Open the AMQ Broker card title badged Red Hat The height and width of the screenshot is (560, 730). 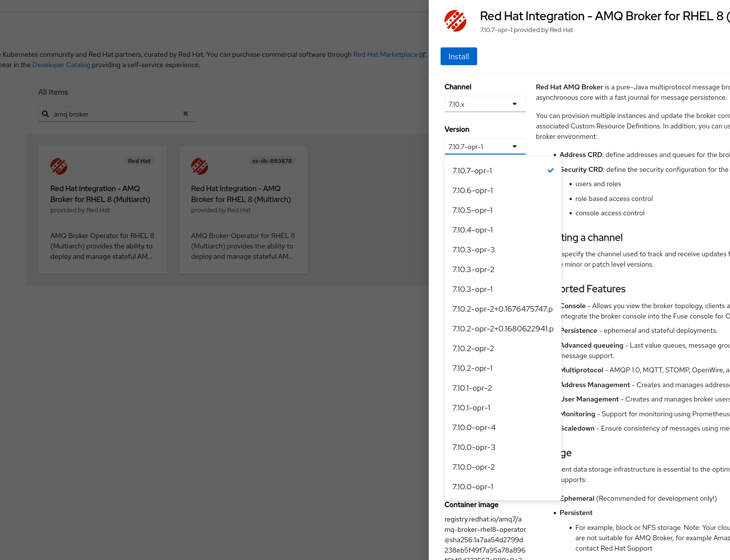click(100, 194)
